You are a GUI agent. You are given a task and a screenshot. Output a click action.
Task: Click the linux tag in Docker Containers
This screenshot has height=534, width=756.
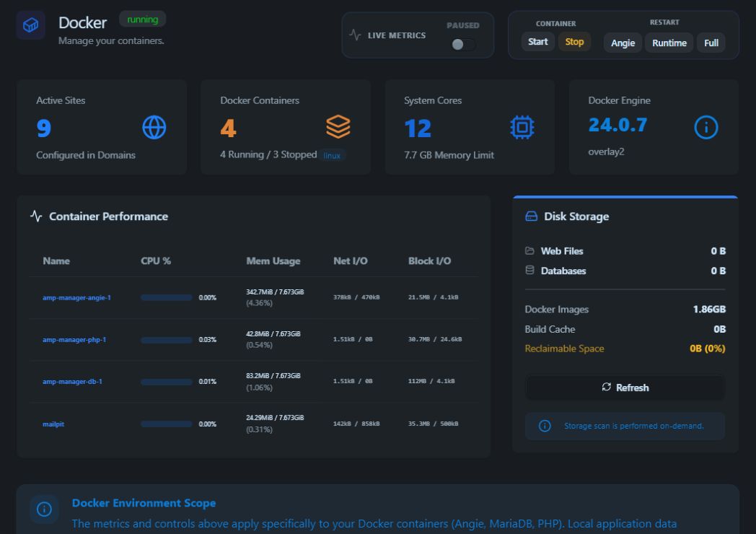(x=332, y=155)
